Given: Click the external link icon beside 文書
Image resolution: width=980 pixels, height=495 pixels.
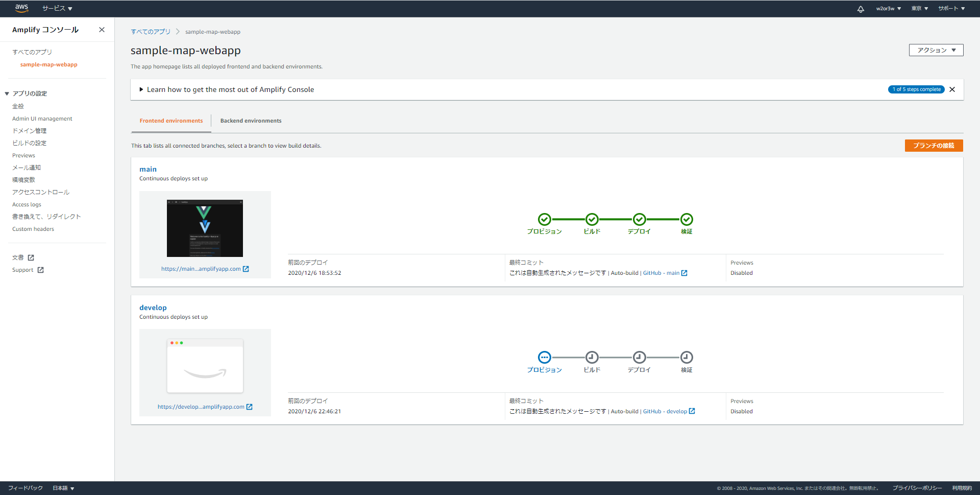Looking at the screenshot, I should (x=31, y=257).
